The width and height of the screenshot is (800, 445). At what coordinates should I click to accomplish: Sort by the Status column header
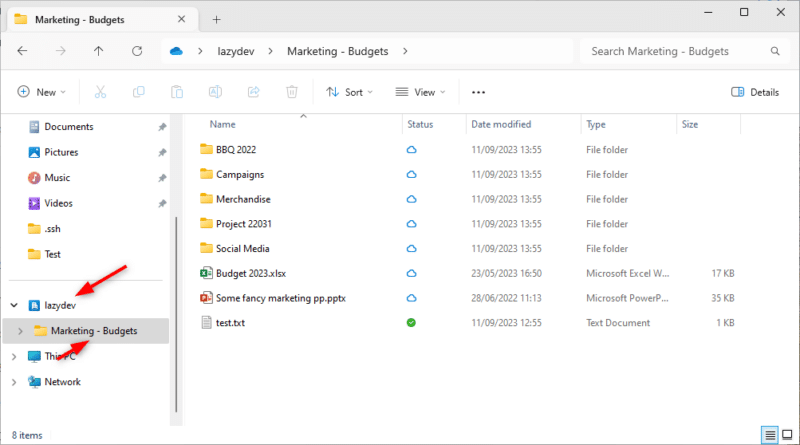click(420, 124)
